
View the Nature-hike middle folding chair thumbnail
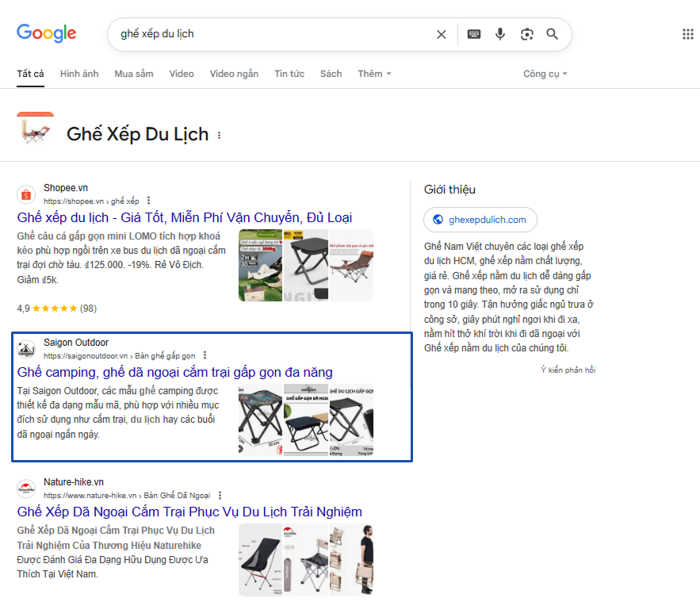(x=306, y=560)
